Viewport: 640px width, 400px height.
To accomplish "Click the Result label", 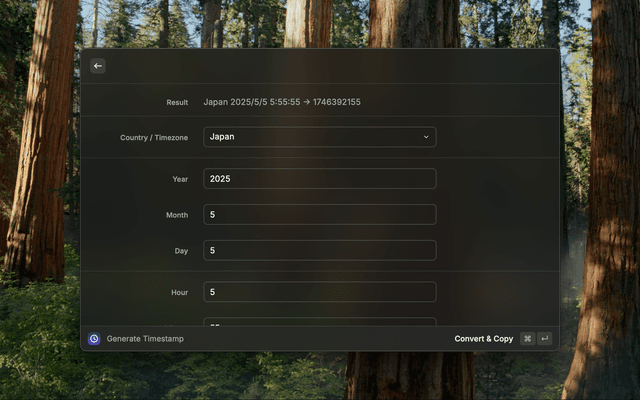I will click(177, 102).
